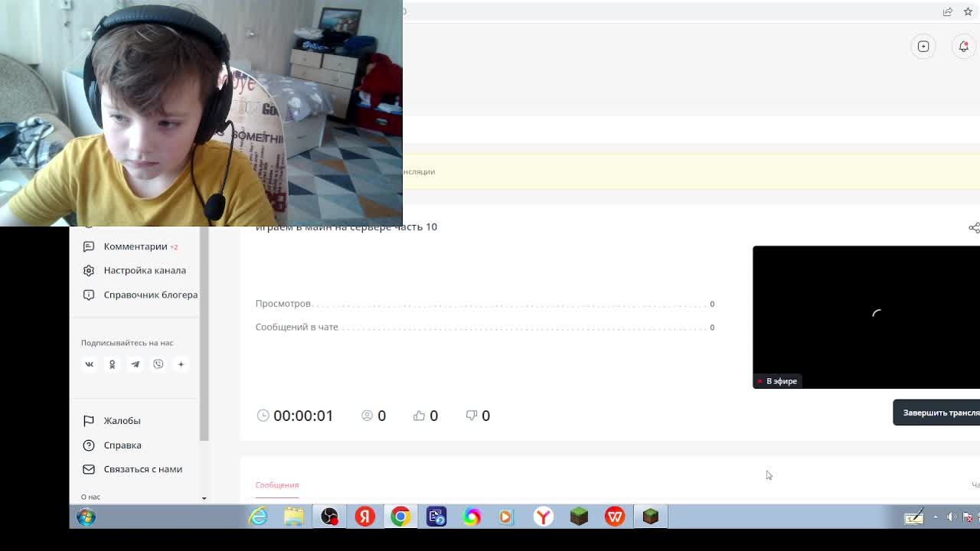This screenshot has height=551, width=980.
Task: Open the Комментарии sidebar item
Action: click(135, 246)
